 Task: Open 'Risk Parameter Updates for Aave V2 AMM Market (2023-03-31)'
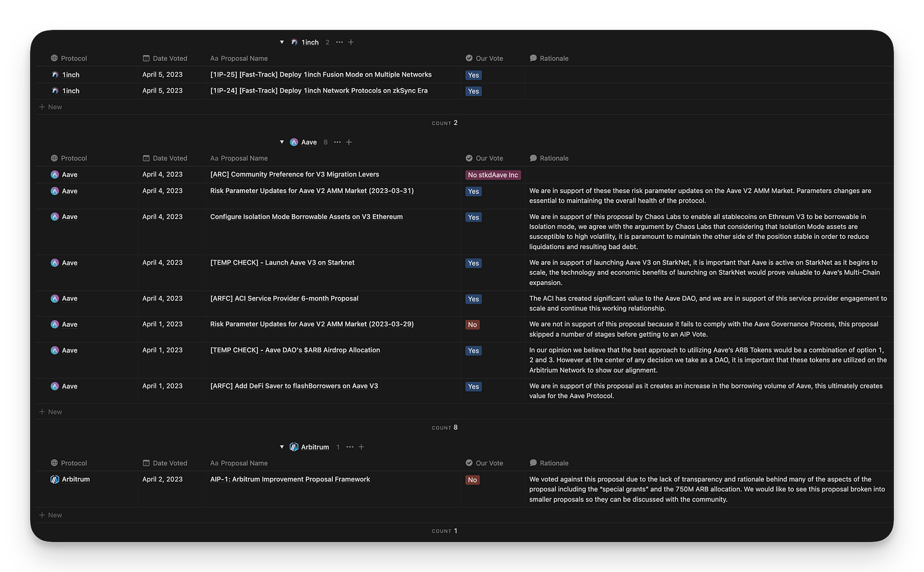[x=312, y=191]
